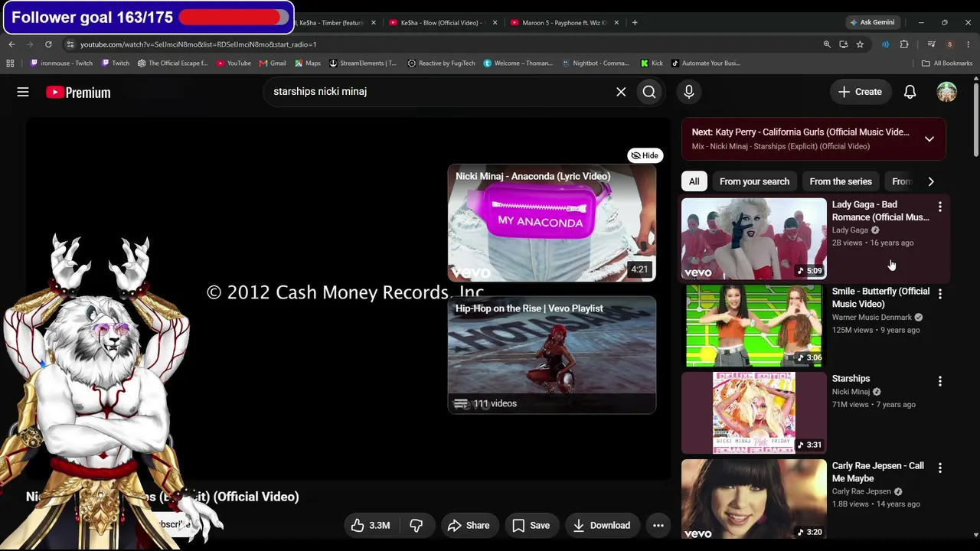
Task: Dislike the video with the thumbs-down icon
Action: pos(416,525)
